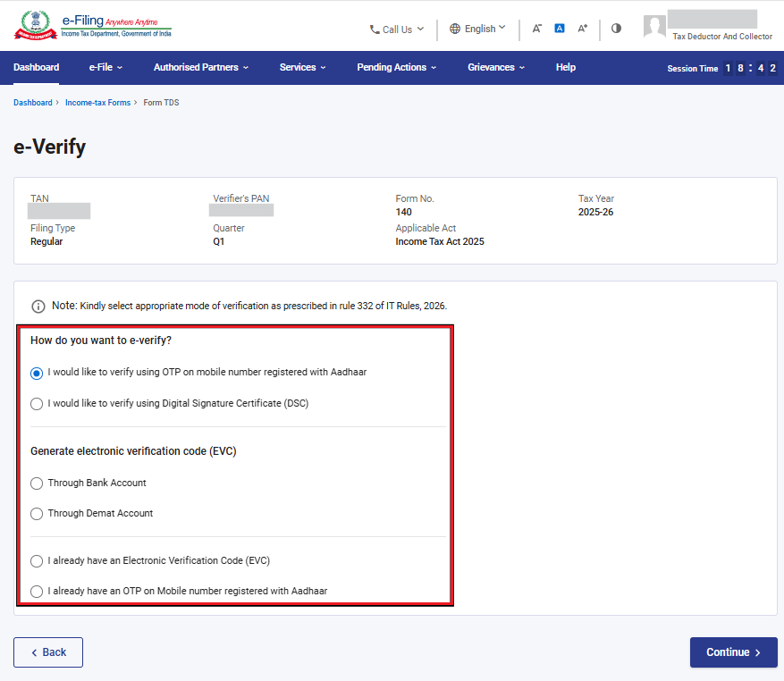Click the globe language icon
The height and width of the screenshot is (681, 784).
coord(454,29)
